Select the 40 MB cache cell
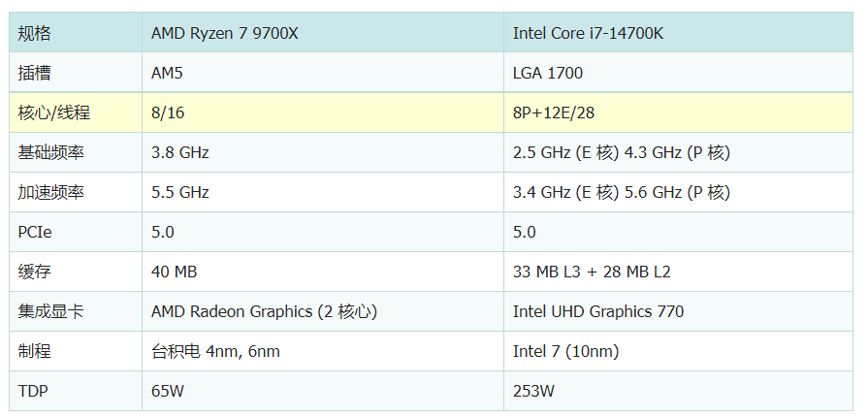The width and height of the screenshot is (868, 417). [175, 272]
